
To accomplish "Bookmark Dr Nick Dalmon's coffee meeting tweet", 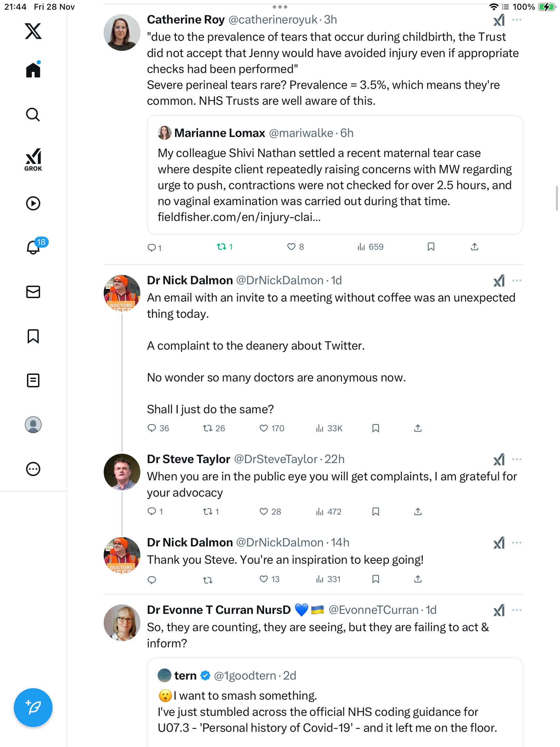I will pos(376,428).
